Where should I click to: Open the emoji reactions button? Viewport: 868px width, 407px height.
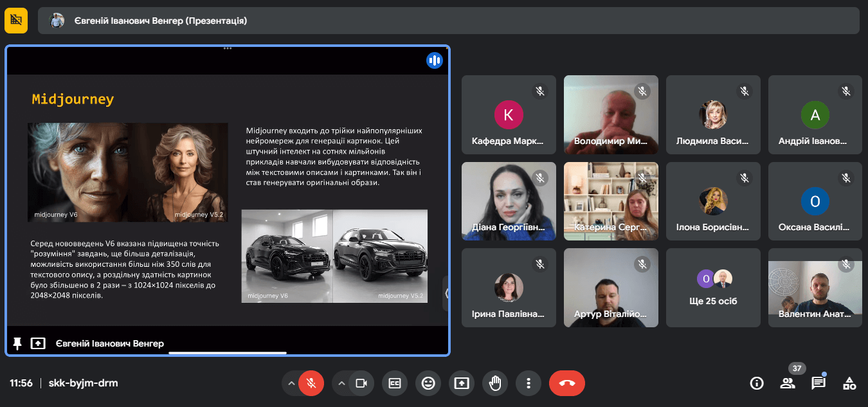[428, 383]
